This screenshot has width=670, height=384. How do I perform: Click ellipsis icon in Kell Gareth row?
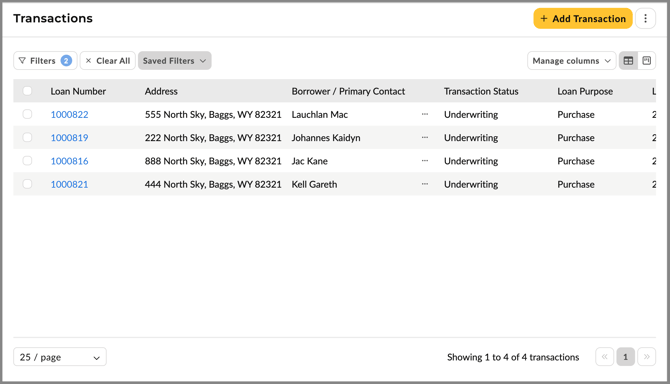425,184
